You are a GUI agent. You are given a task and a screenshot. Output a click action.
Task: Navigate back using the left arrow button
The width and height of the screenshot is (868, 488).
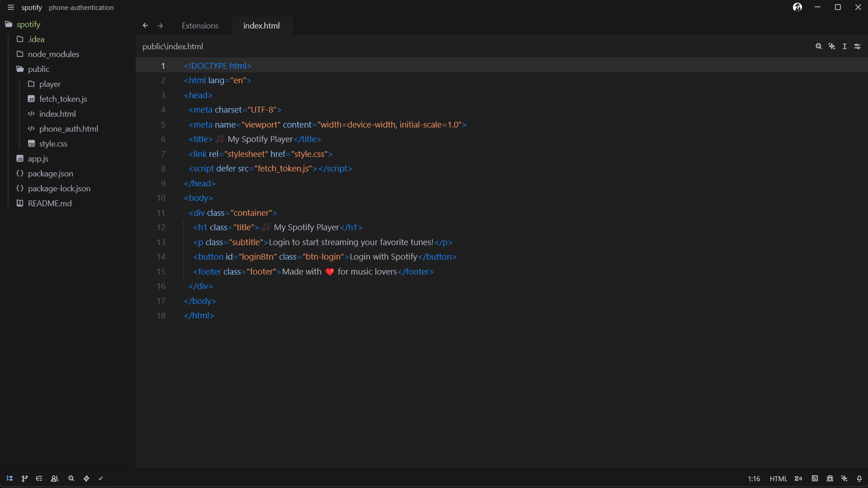[x=145, y=25]
